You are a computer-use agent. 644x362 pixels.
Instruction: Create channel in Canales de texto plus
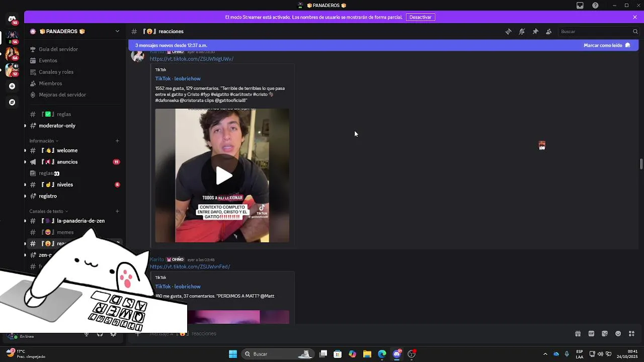[117, 211]
